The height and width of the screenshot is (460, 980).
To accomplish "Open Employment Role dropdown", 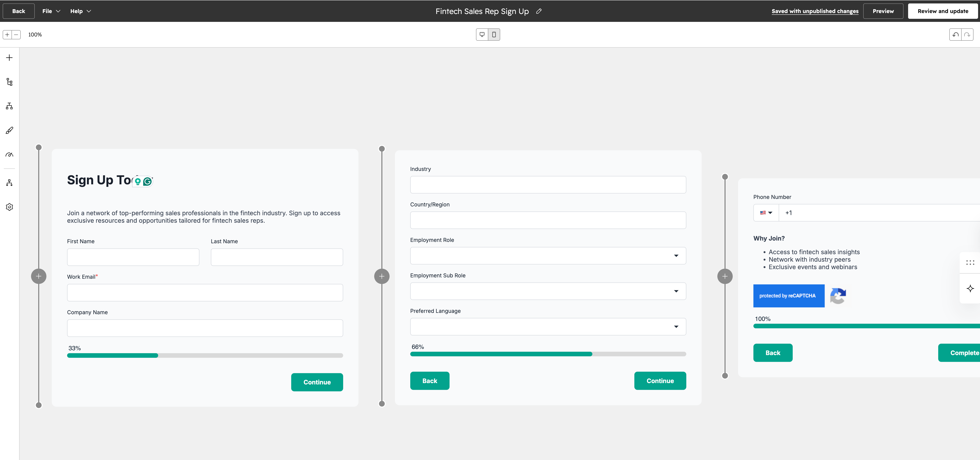I will [548, 256].
